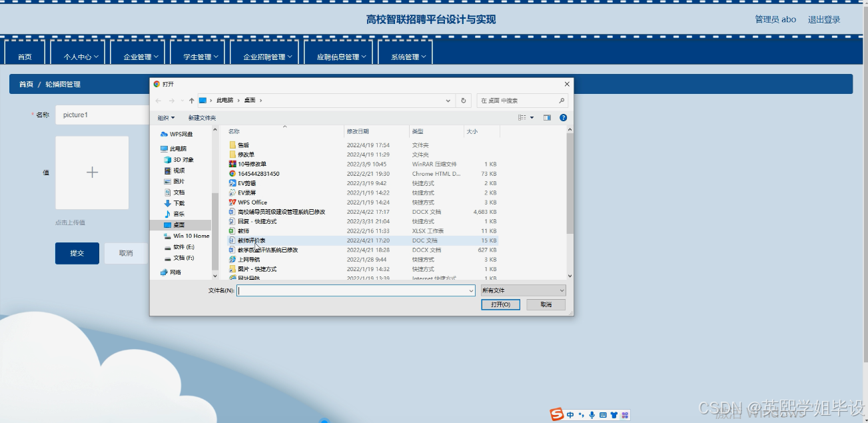
Task: Expand the 个人中心 menu
Action: [x=81, y=57]
